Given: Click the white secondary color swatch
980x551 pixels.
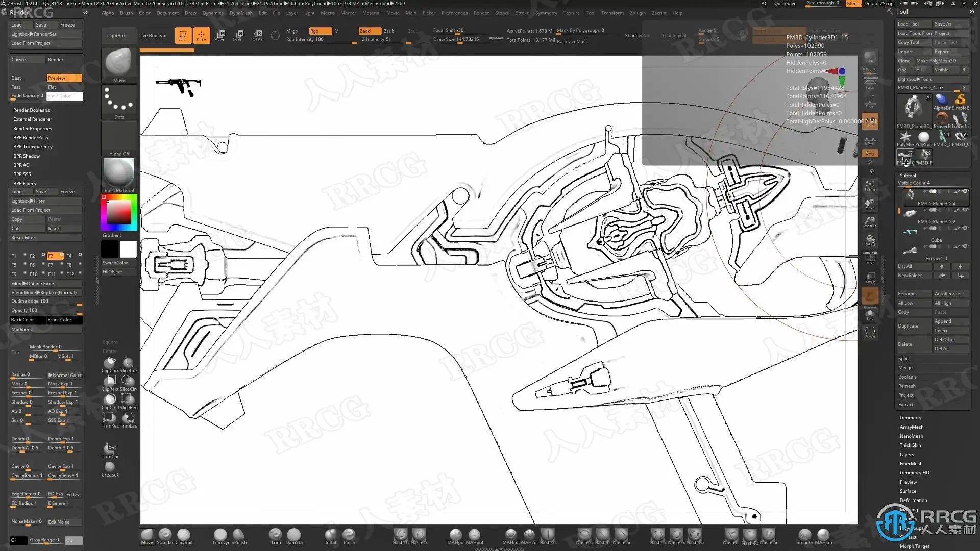Looking at the screenshot, I should [128, 249].
